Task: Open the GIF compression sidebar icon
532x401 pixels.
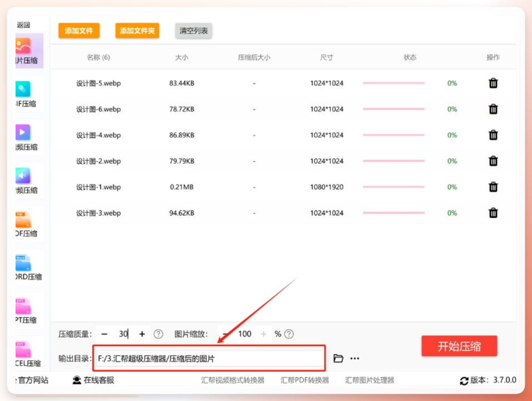Action: click(x=23, y=89)
